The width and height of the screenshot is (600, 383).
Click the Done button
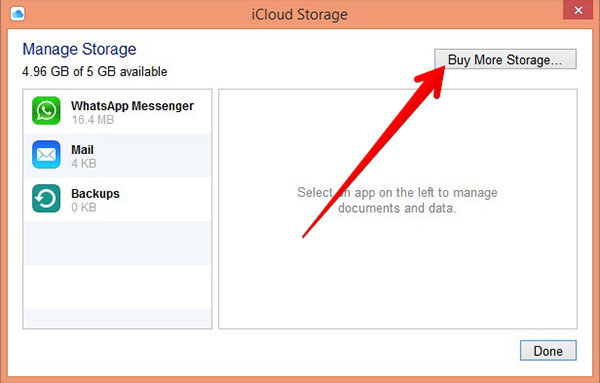(548, 350)
